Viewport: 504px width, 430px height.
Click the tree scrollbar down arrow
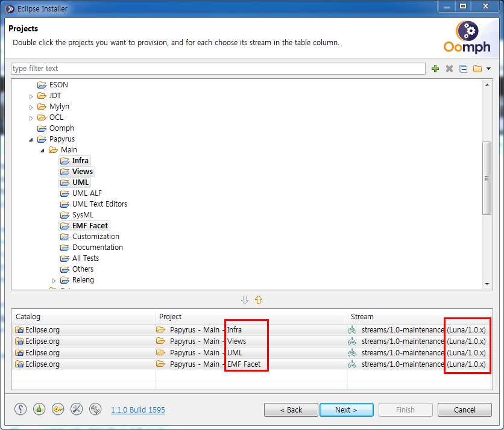coord(487,284)
